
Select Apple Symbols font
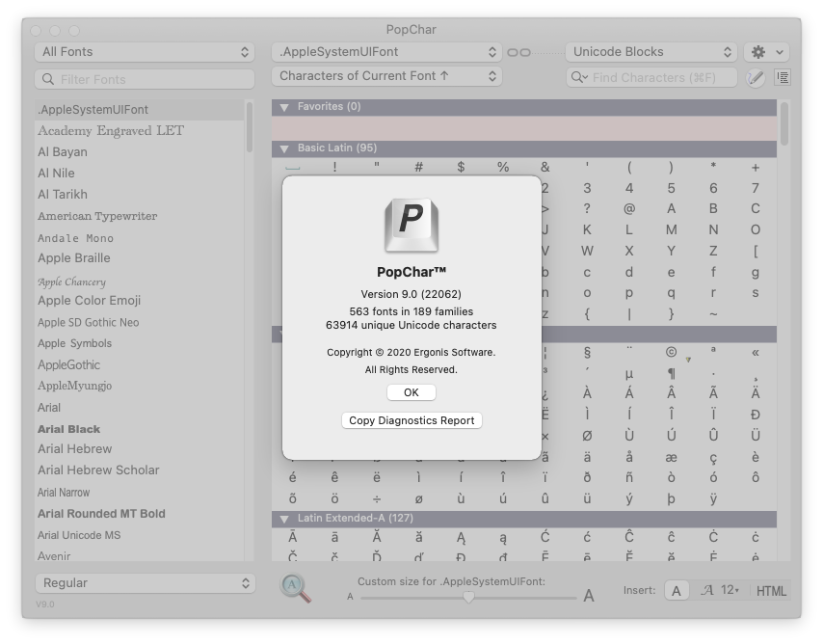pyautogui.click(x=139, y=343)
